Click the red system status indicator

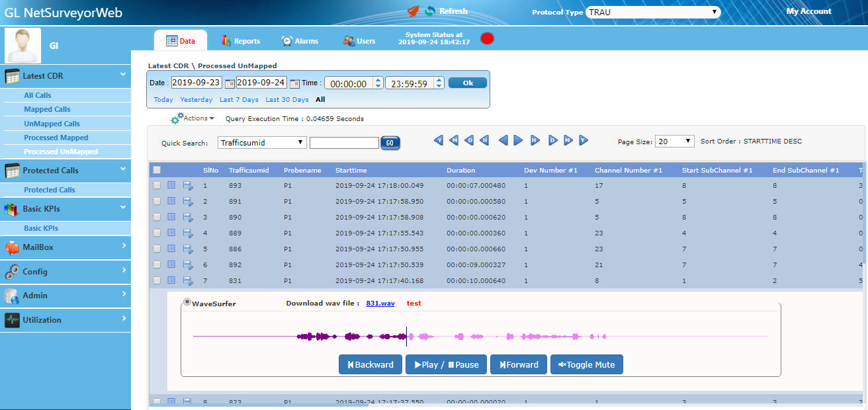tap(487, 38)
